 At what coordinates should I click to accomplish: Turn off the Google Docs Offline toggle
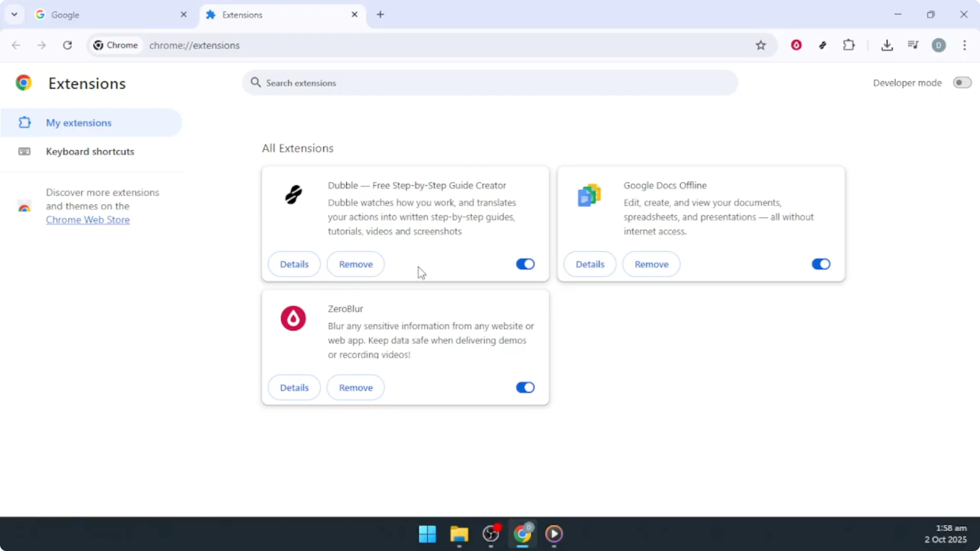[x=820, y=264]
